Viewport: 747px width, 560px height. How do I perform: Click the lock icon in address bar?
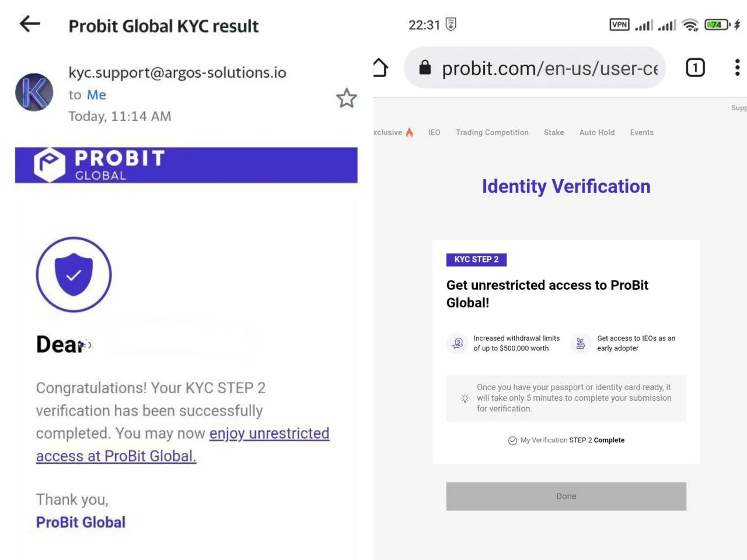[425, 68]
